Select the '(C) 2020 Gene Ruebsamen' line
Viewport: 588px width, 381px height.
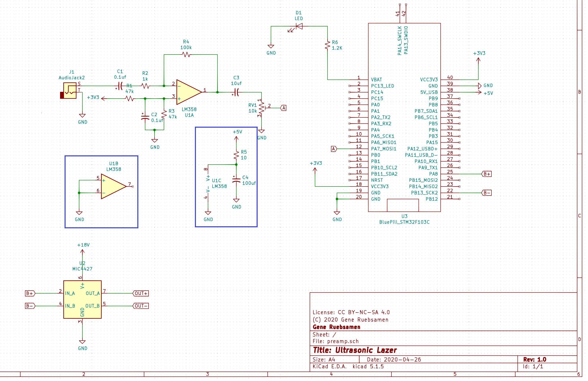click(x=351, y=320)
